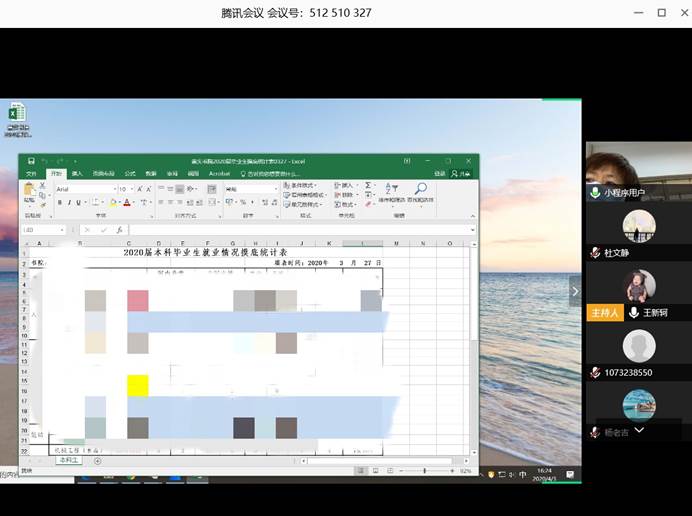
Task: Toggle microphone of 1073238550 participant
Action: click(x=595, y=373)
